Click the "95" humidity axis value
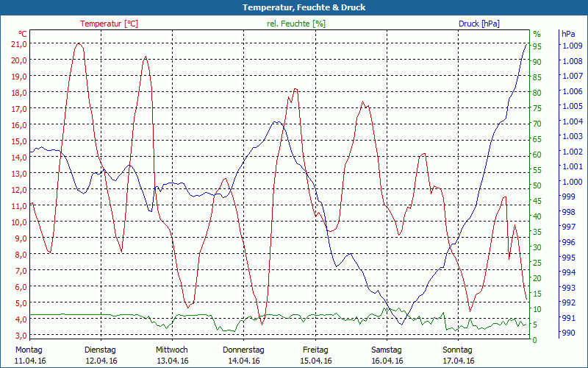588x368 pixels. coord(537,46)
